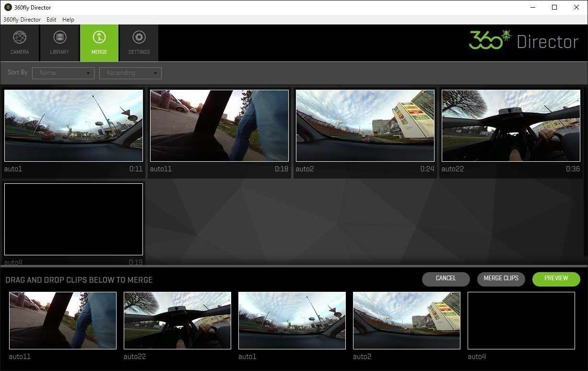Select the auto11 clip in the library grid

tap(219, 126)
